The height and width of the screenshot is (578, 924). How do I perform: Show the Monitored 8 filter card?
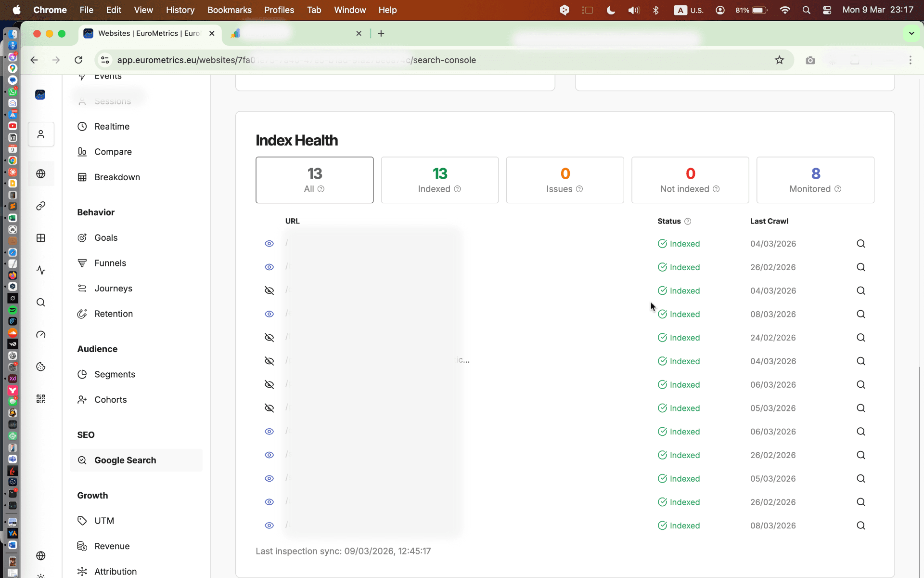click(x=815, y=180)
